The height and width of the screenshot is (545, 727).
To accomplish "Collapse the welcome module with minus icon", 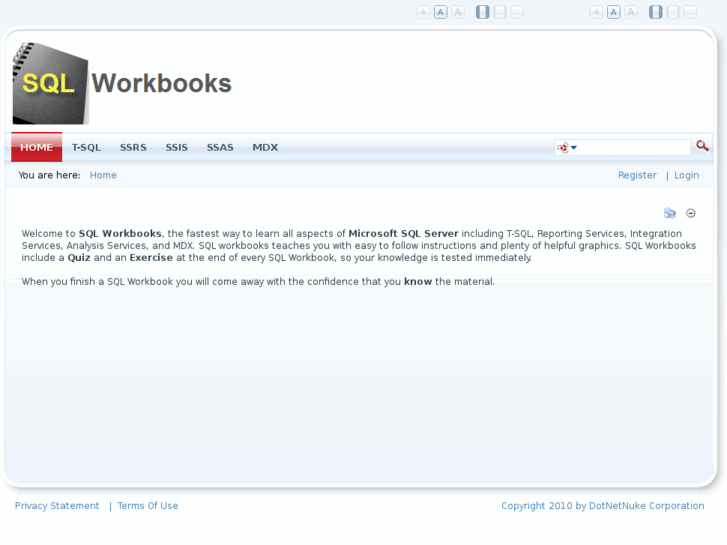I will (691, 213).
